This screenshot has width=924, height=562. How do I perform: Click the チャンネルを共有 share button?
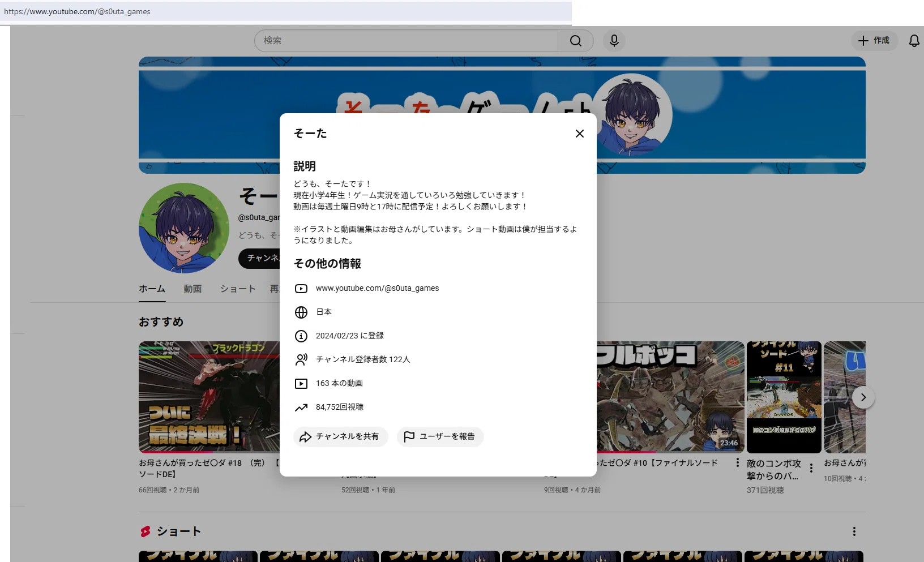pos(340,436)
